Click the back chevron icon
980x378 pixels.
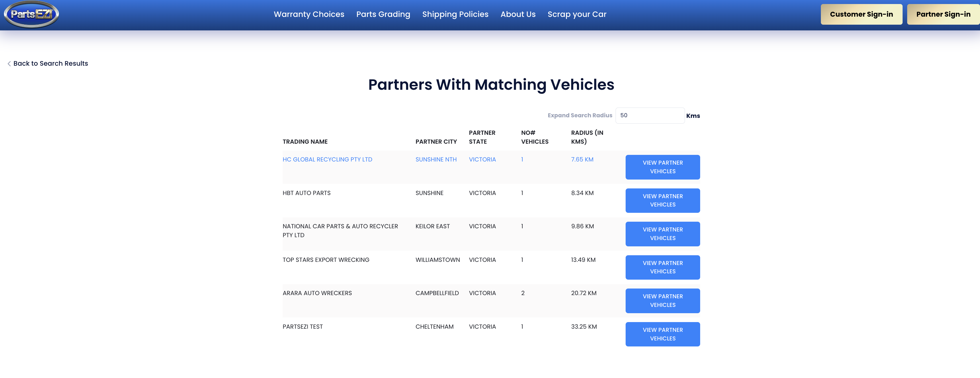9,64
